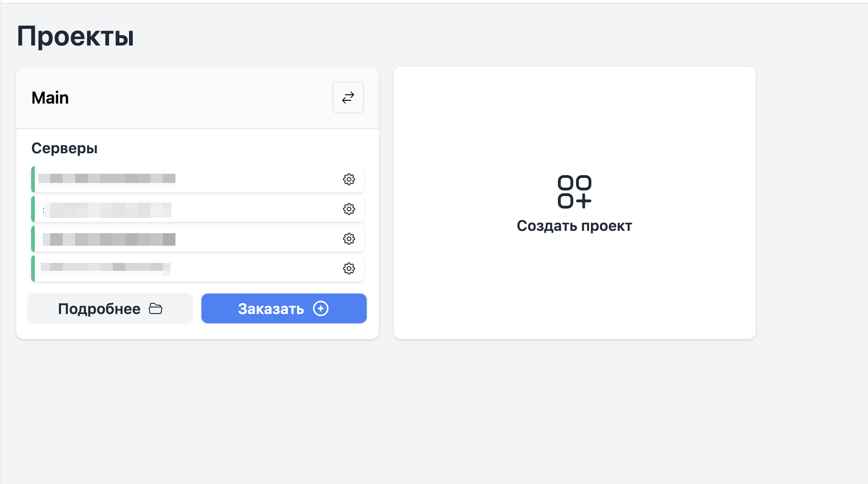This screenshot has width=868, height=484.
Task: Click the last server's green status bar
Action: click(33, 268)
